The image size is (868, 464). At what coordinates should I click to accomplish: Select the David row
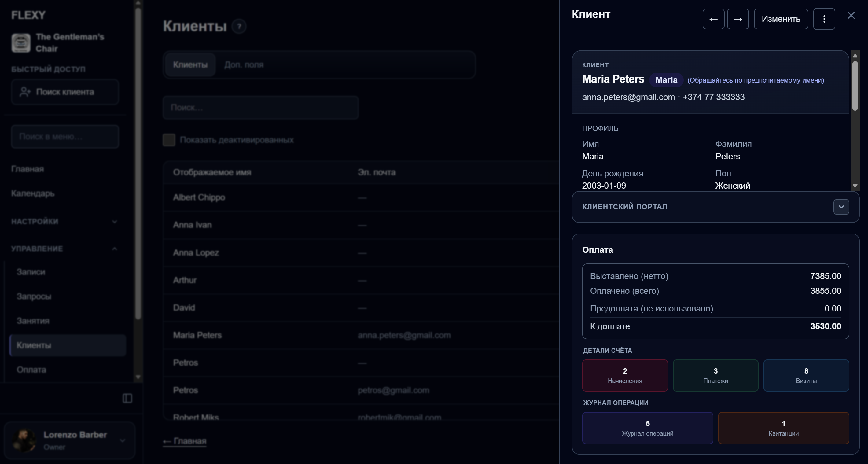361,307
